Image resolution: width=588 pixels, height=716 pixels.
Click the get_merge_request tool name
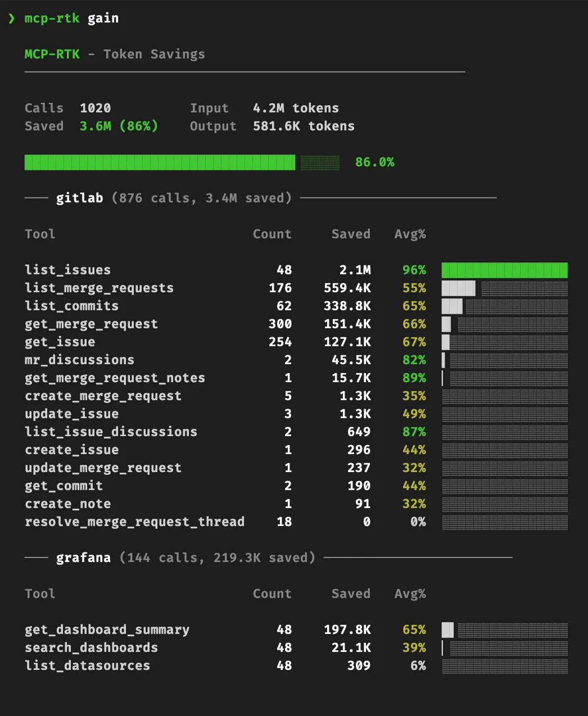(91, 324)
